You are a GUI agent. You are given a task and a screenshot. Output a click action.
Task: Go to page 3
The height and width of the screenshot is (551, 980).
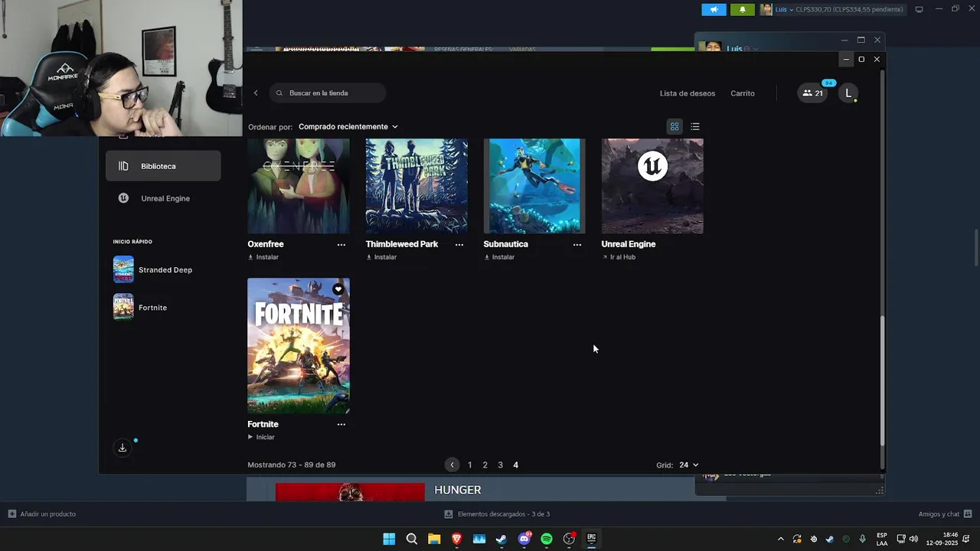pos(500,465)
